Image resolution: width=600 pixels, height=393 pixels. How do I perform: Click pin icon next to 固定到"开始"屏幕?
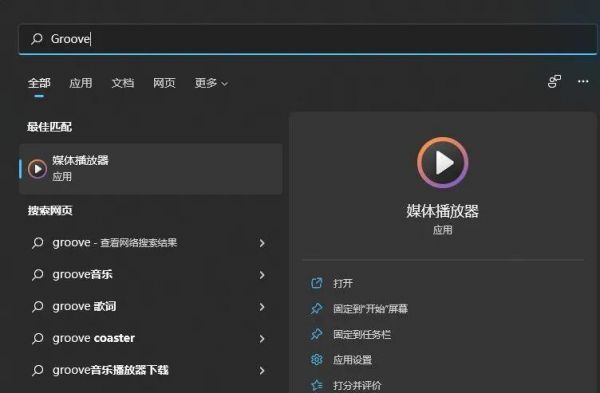(316, 308)
